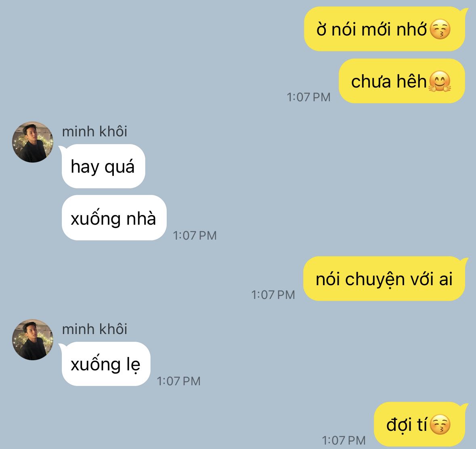Tap the timestamp beside "nói chuyện với ai"

tap(273, 294)
